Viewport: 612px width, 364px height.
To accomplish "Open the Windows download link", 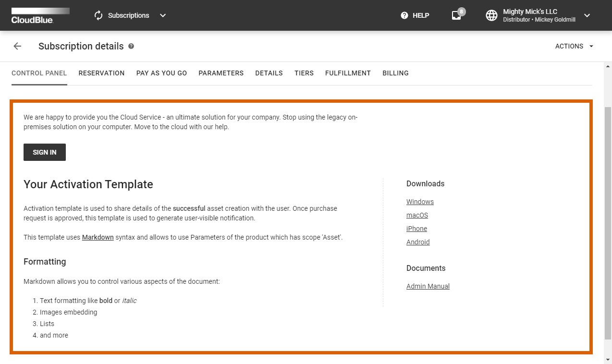I will pos(420,202).
